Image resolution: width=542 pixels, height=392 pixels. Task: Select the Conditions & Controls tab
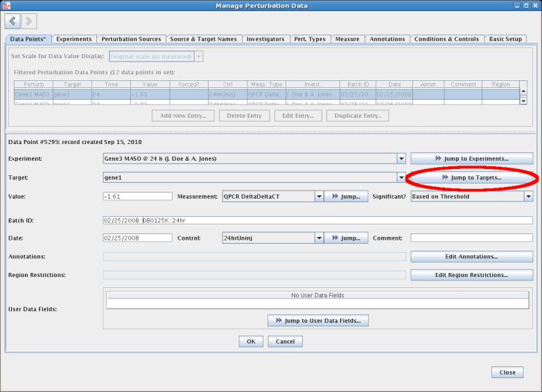click(446, 39)
